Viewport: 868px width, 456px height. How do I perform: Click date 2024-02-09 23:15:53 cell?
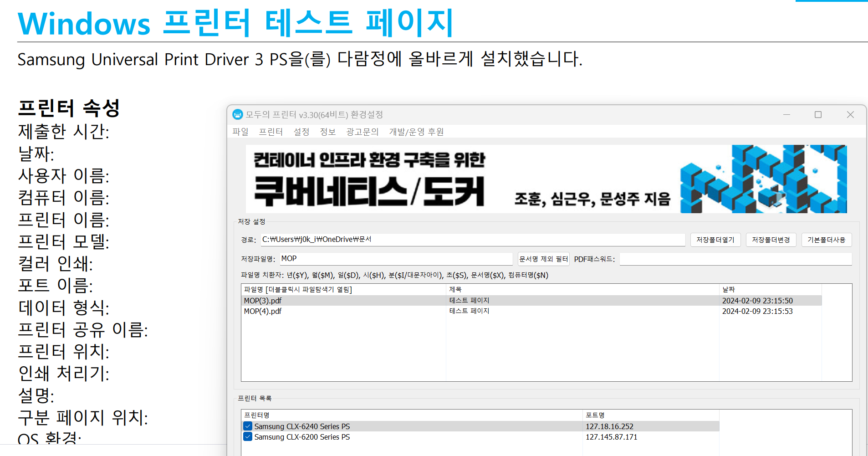pyautogui.click(x=757, y=311)
